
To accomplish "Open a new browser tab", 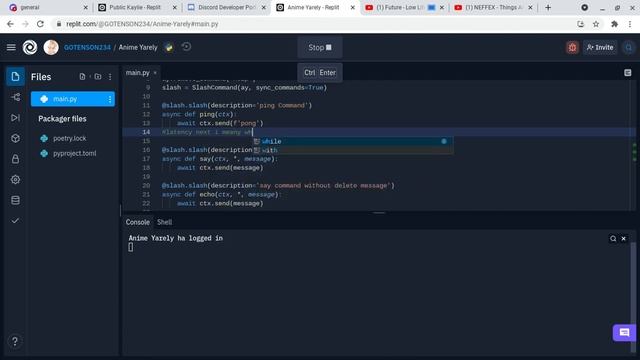I will pyautogui.click(x=548, y=7).
